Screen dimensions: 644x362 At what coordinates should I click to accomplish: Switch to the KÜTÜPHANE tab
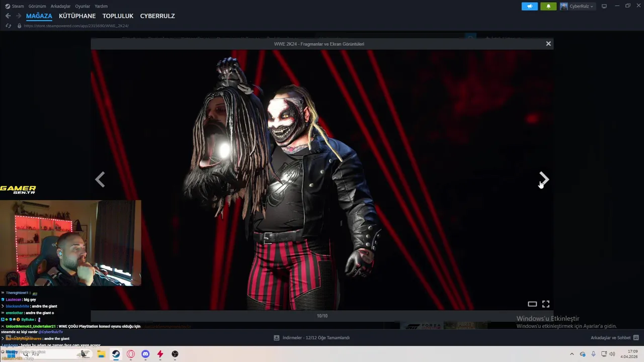tap(77, 16)
